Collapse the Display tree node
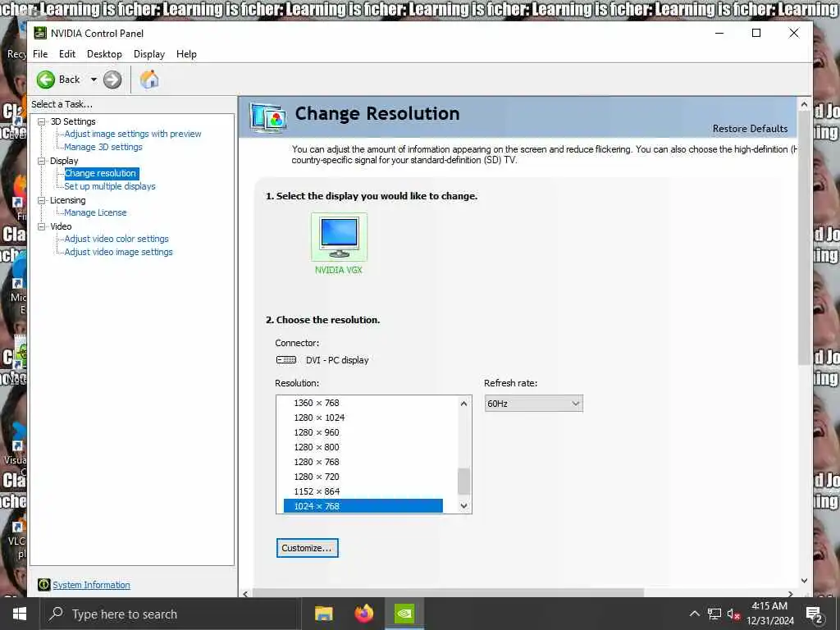The width and height of the screenshot is (840, 630). coord(41,161)
